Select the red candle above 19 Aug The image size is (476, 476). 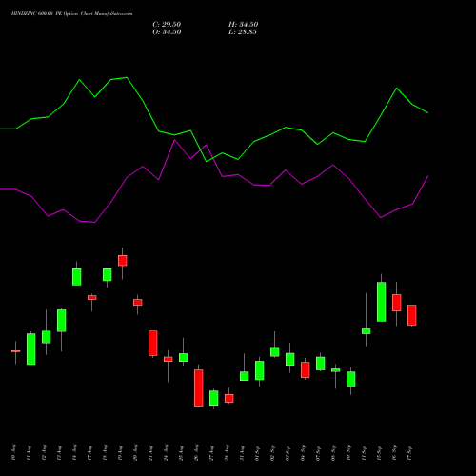pos(123,260)
